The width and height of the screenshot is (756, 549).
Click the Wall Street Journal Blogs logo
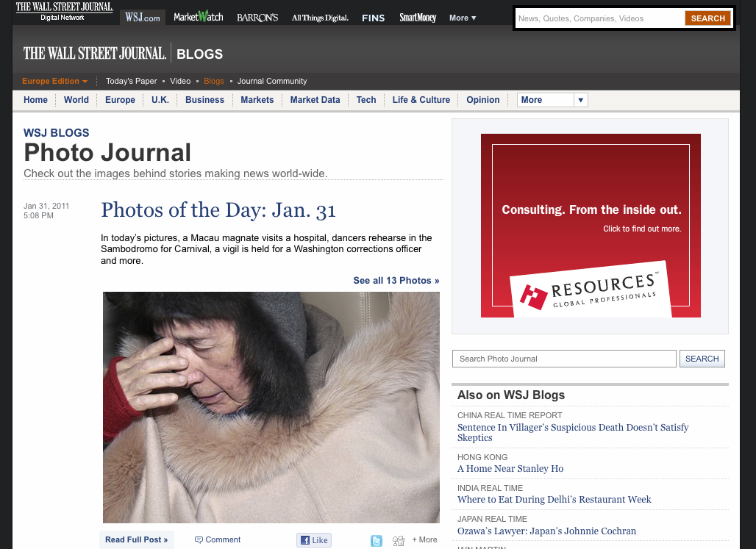[x=123, y=53]
